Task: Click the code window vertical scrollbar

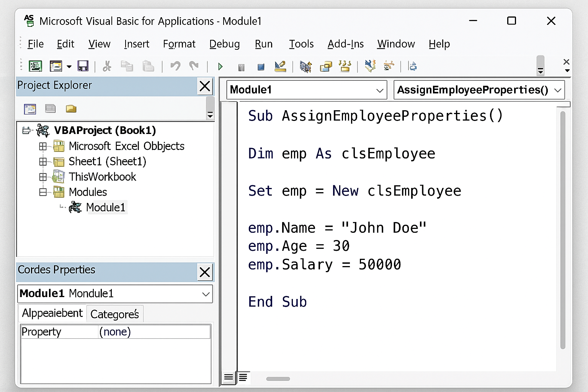Action: tap(563, 230)
